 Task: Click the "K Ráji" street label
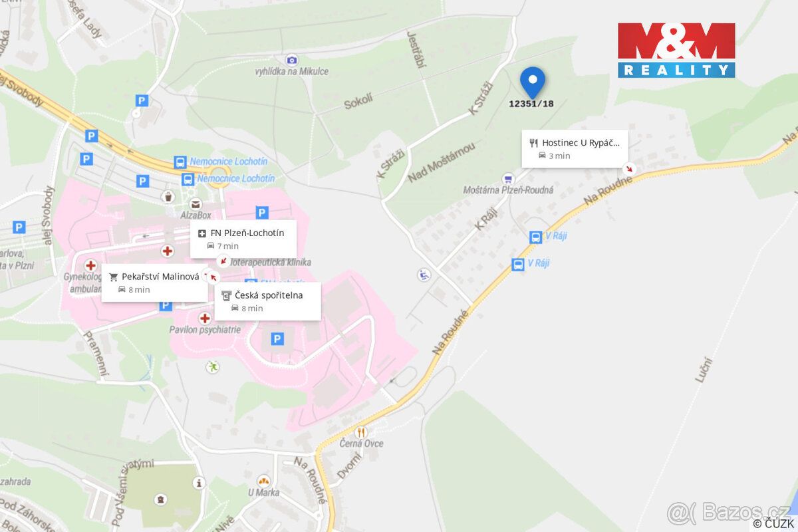[486, 218]
